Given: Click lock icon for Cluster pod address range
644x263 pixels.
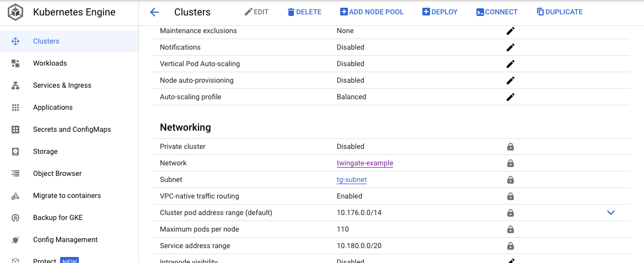Looking at the screenshot, I should click(x=511, y=213).
